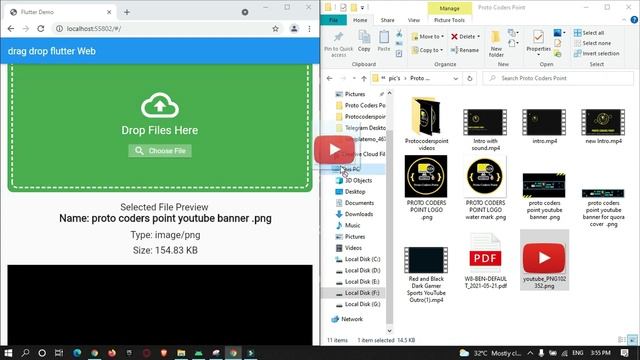Image resolution: width=640 pixels, height=360 pixels.
Task: Click the localhost address bar
Action: coord(163,29)
